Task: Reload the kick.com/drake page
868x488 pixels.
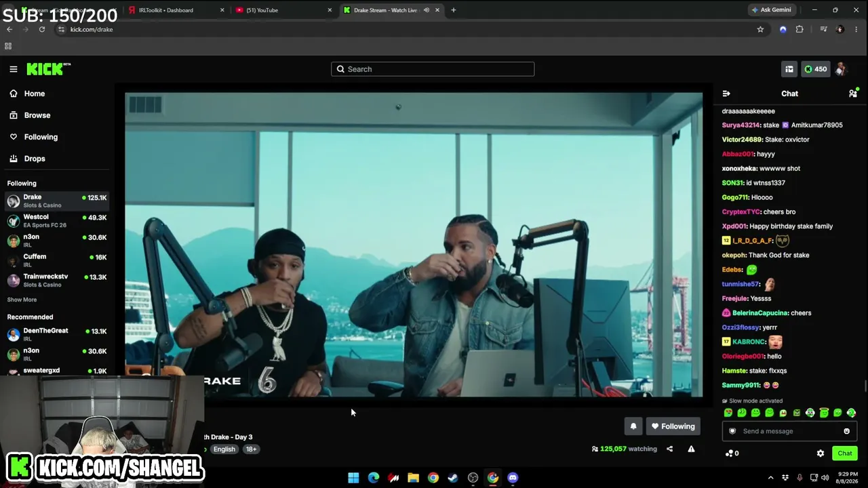Action: [x=42, y=29]
